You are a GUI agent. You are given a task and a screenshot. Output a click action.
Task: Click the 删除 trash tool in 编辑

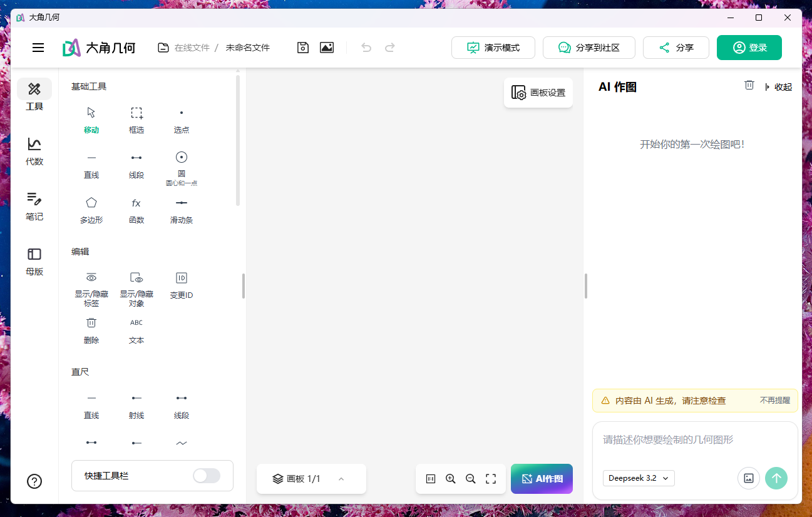[x=91, y=329]
